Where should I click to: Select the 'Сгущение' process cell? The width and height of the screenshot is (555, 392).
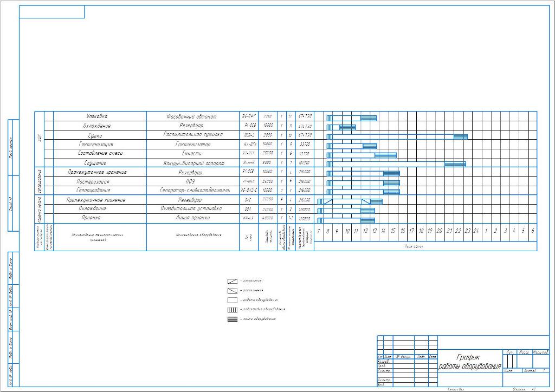[x=100, y=163]
